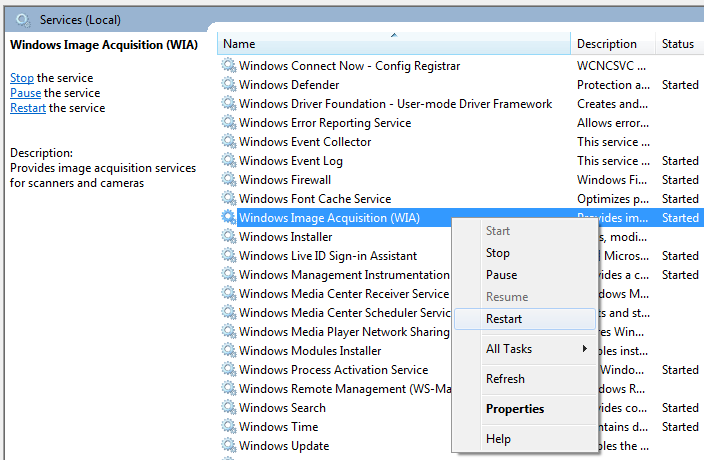This screenshot has height=460, width=704.
Task: Click the gear icon for Windows Connect Now
Action: point(229,66)
